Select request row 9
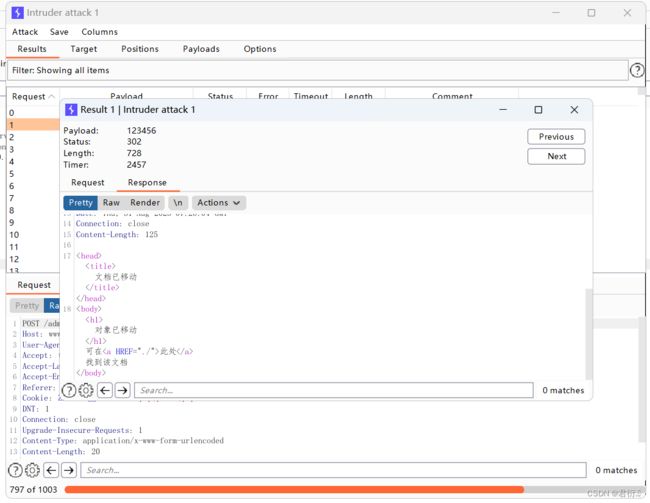 (33, 223)
